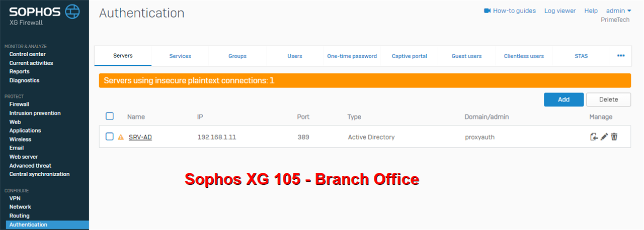Click the warning triangle beside SRV-AD
Viewport: 644px width, 230px height.
click(121, 137)
